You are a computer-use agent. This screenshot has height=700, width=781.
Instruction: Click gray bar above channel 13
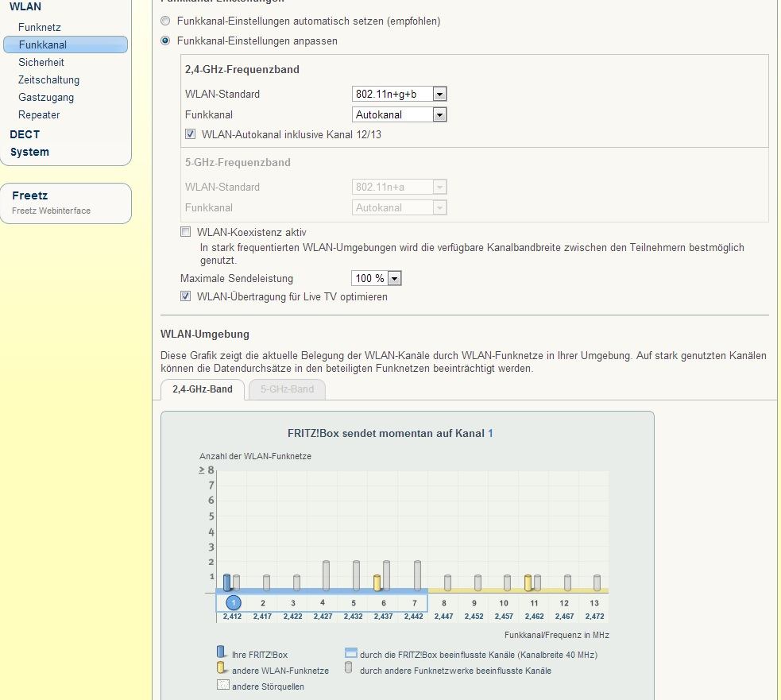597,582
